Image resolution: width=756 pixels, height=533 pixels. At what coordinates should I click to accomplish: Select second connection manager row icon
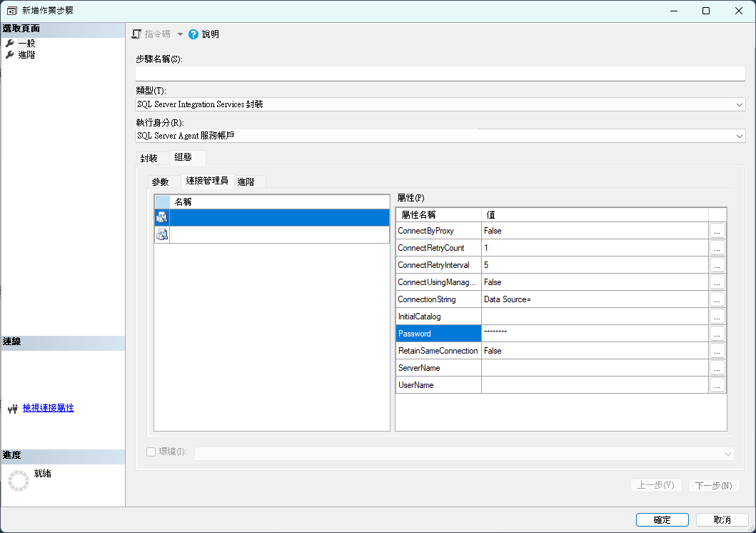tap(162, 235)
